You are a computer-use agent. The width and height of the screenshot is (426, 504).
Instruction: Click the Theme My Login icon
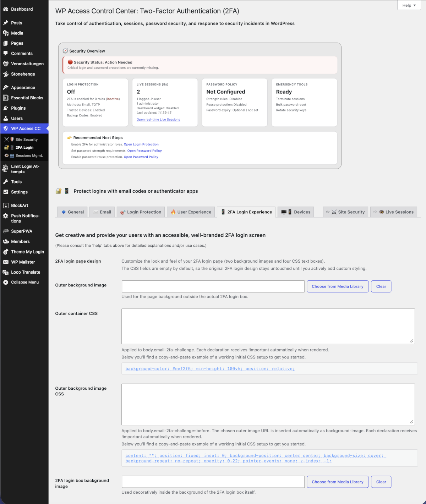coord(5,252)
